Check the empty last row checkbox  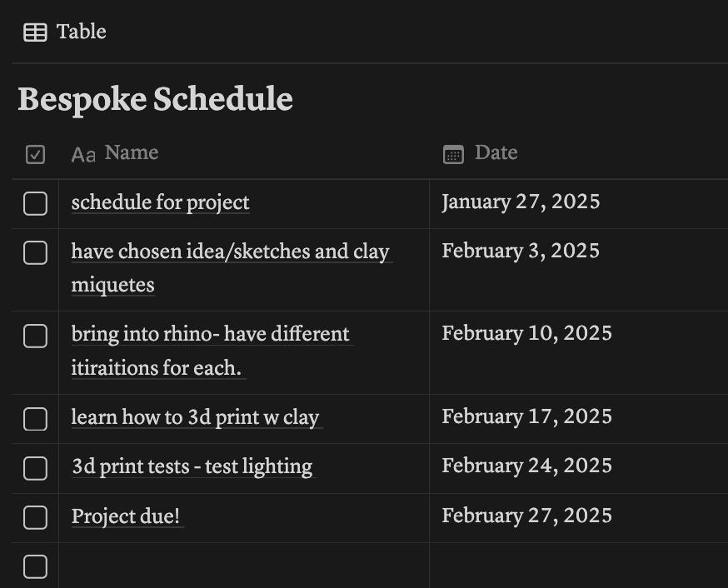(x=35, y=566)
